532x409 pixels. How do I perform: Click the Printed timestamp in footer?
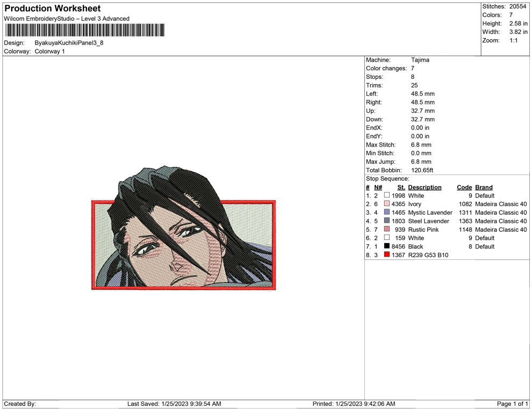pos(354,404)
